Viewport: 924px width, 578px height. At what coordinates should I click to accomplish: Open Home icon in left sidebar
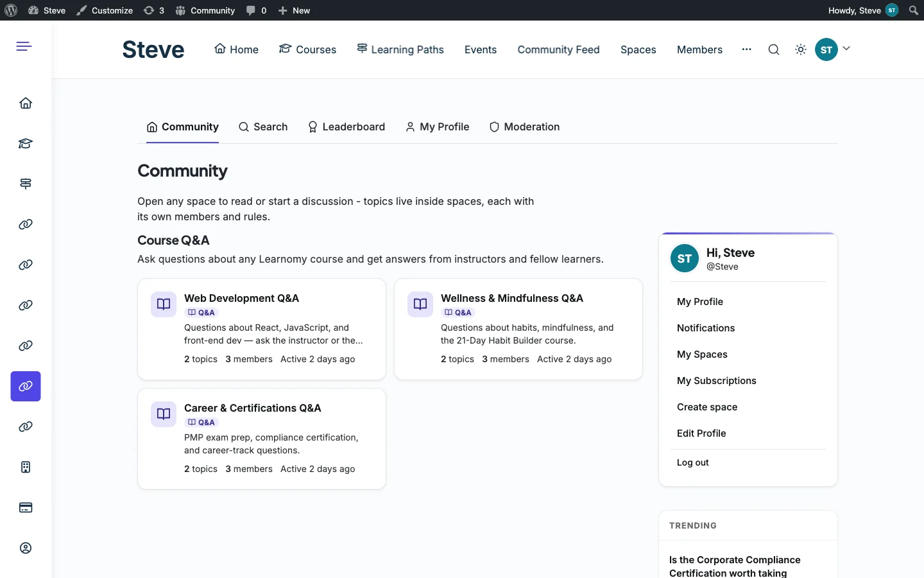point(26,103)
